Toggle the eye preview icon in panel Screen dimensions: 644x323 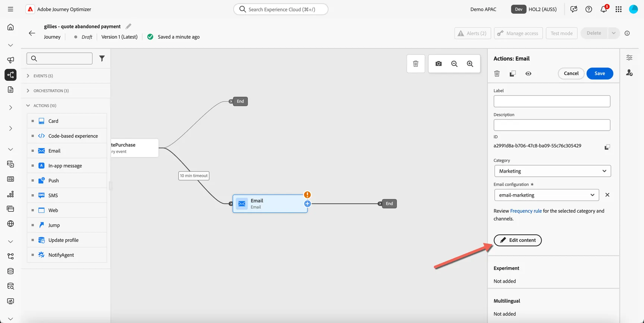[x=528, y=74]
